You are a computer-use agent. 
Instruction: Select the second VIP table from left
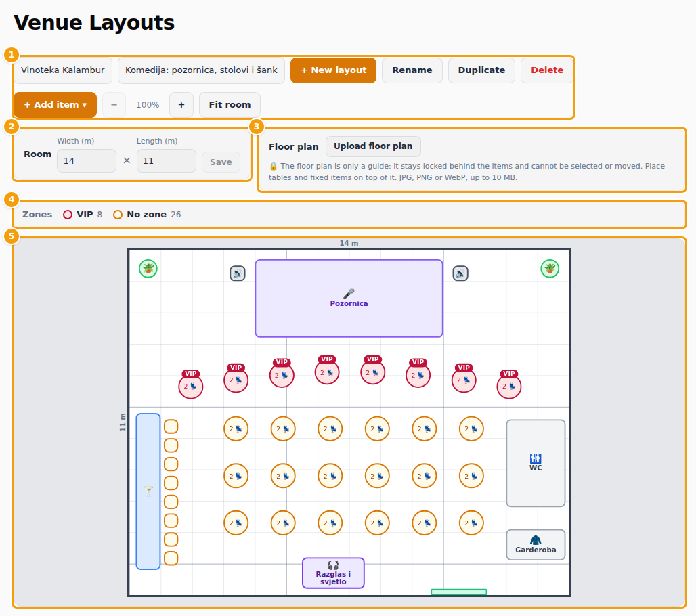[x=236, y=380]
